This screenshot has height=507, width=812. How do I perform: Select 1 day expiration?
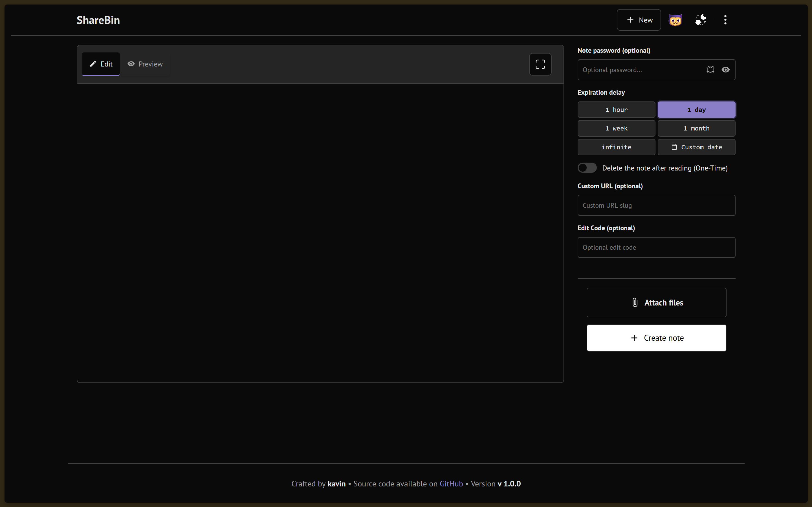pyautogui.click(x=697, y=110)
